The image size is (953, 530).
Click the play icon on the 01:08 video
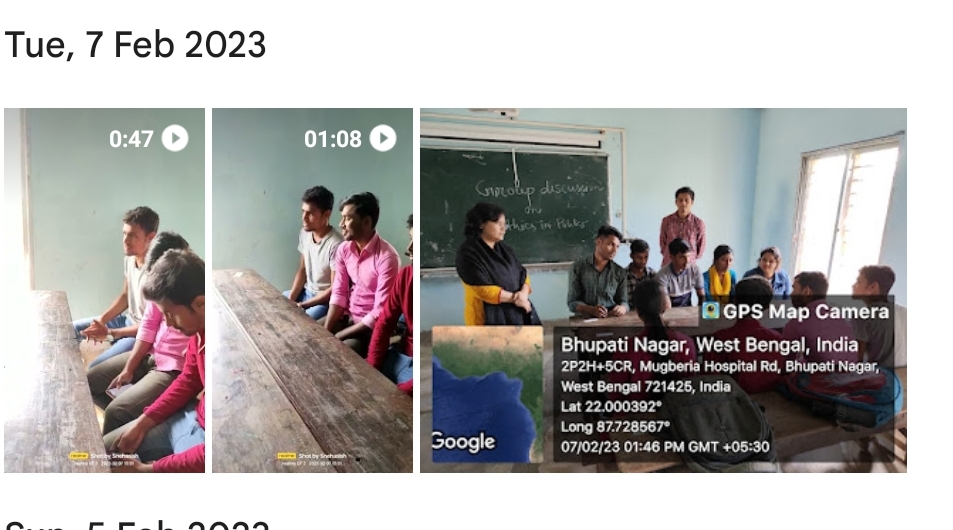pos(383,139)
